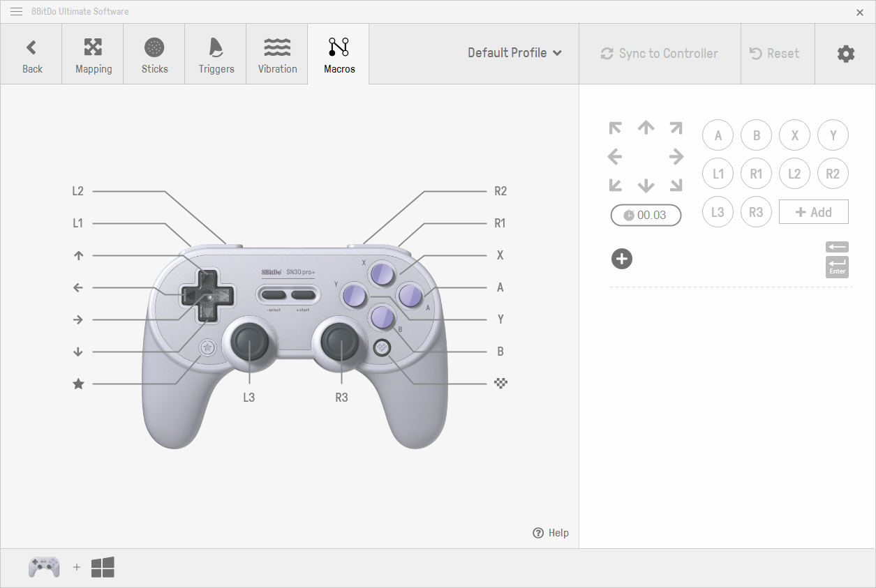Image resolution: width=876 pixels, height=588 pixels.
Task: Switch to the Vibration tab
Action: click(278, 54)
